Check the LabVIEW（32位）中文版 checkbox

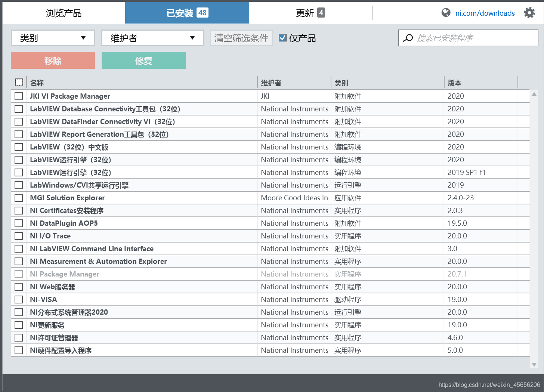[19, 147]
